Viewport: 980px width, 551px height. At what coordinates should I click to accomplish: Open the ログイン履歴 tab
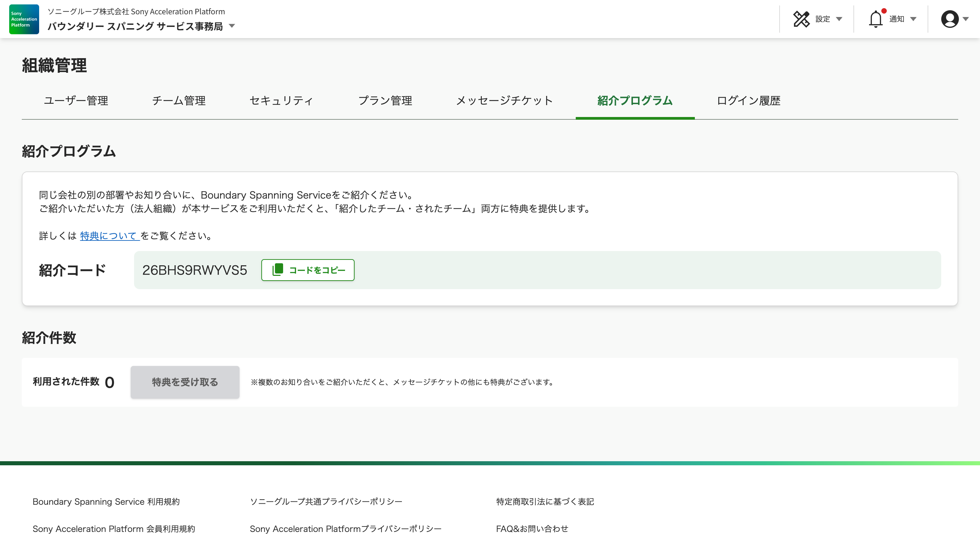pyautogui.click(x=748, y=101)
